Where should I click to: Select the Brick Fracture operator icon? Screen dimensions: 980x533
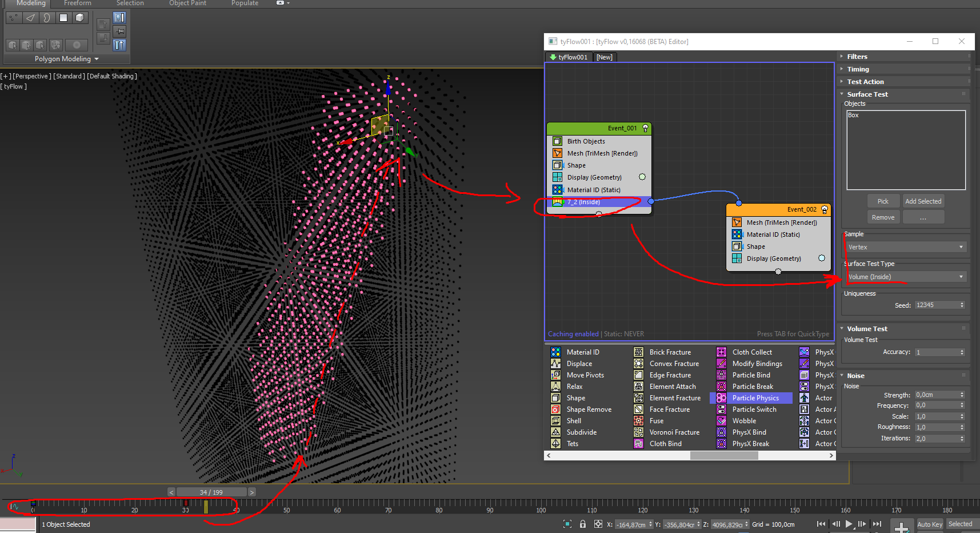(x=639, y=352)
